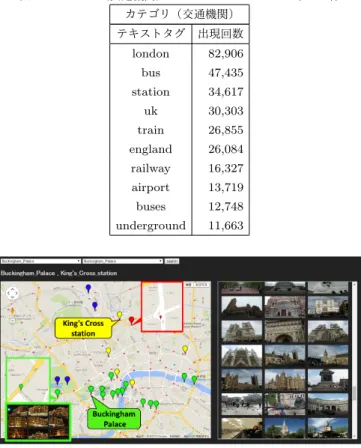
Task: Switch map to aerial photo view
Action: [x=201, y=285]
